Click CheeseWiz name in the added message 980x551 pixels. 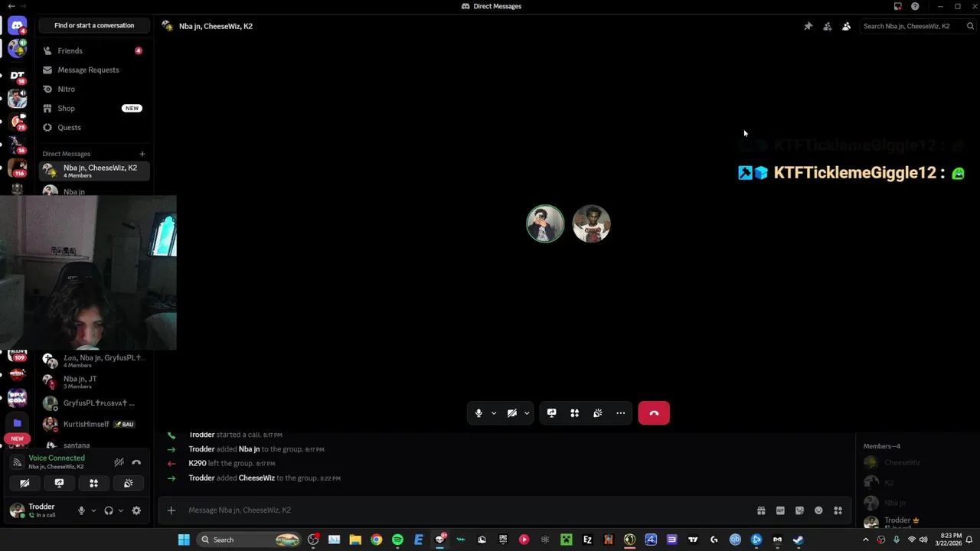pos(256,478)
